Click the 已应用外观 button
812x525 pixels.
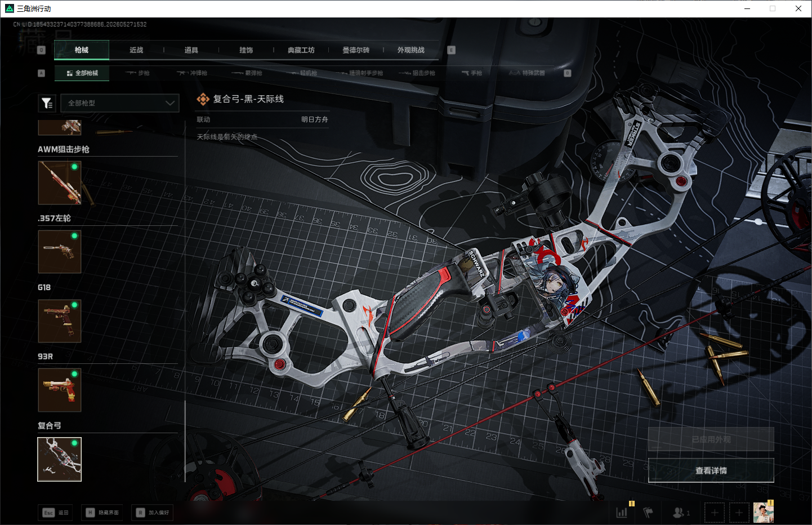(x=711, y=439)
